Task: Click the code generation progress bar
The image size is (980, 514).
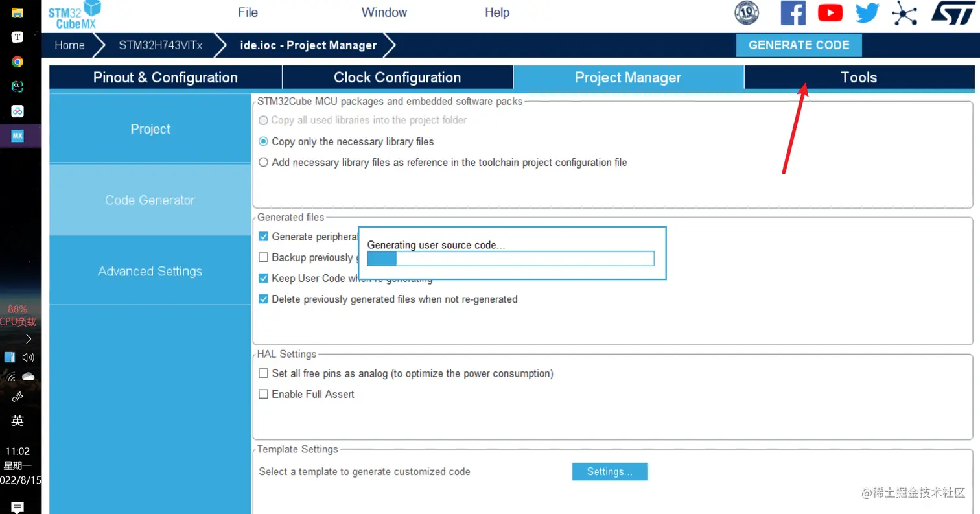Action: 511,259
